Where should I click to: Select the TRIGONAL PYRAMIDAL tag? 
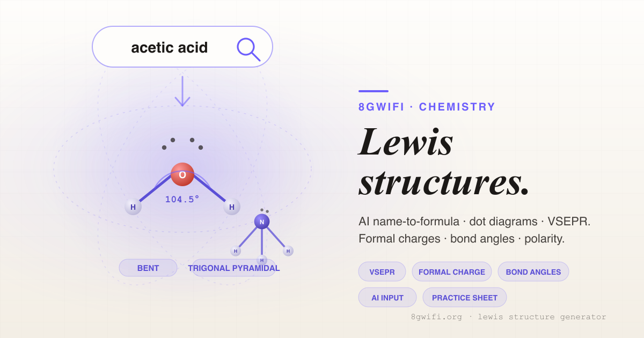(234, 268)
